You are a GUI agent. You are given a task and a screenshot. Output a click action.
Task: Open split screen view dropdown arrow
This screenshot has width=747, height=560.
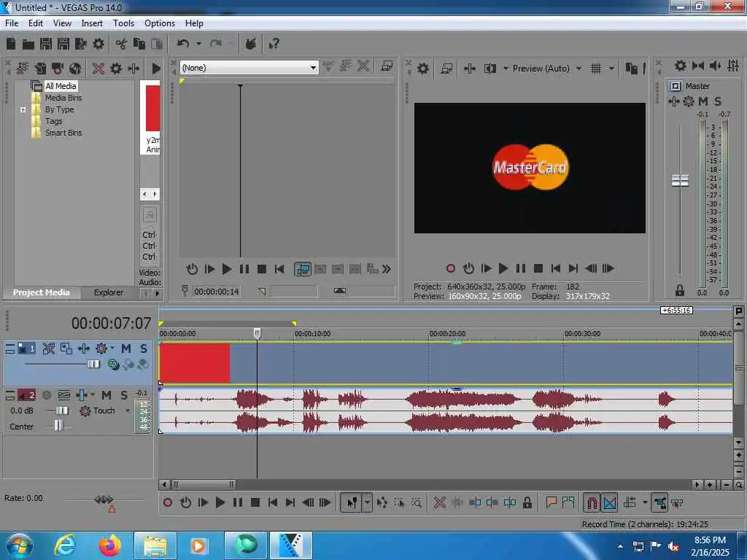click(506, 69)
